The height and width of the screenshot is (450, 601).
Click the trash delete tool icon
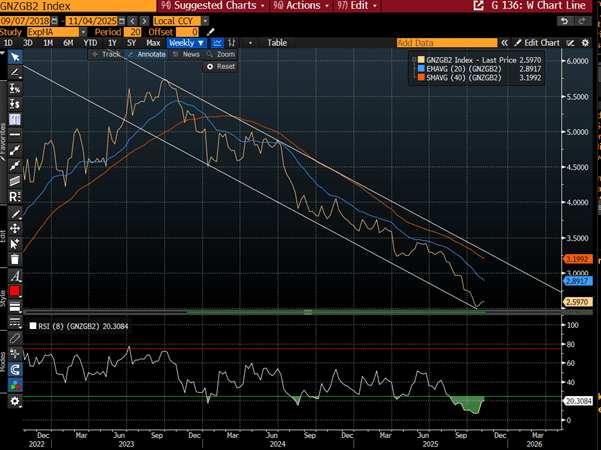(x=16, y=259)
